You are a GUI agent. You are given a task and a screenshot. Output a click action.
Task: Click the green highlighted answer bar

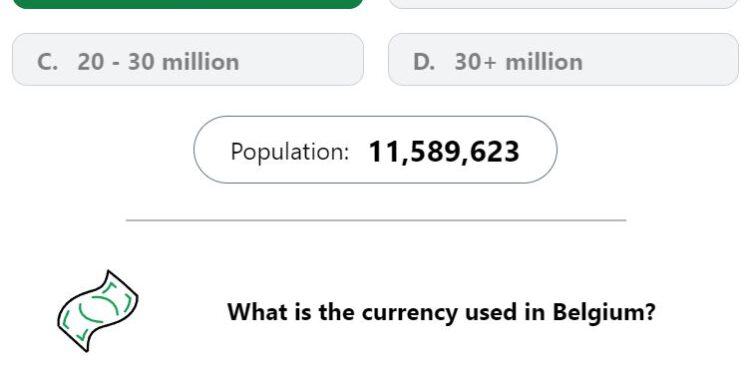click(x=188, y=4)
